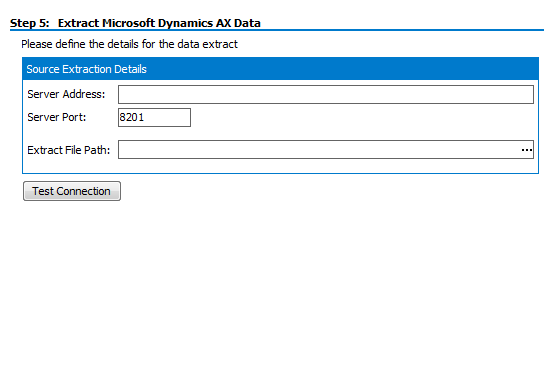Viewport: 554px width, 368px height.
Task: Click the 'Extract File Path:' label
Action: click(x=69, y=150)
